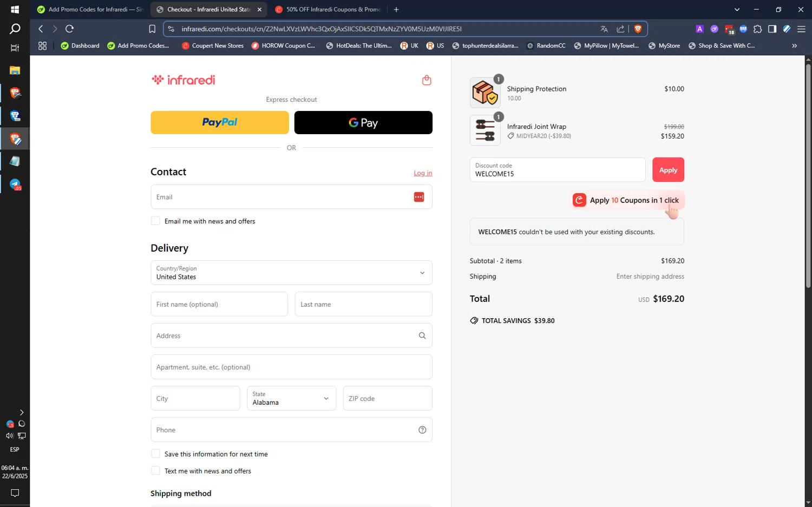Pay with the PayPal express button

point(220,122)
